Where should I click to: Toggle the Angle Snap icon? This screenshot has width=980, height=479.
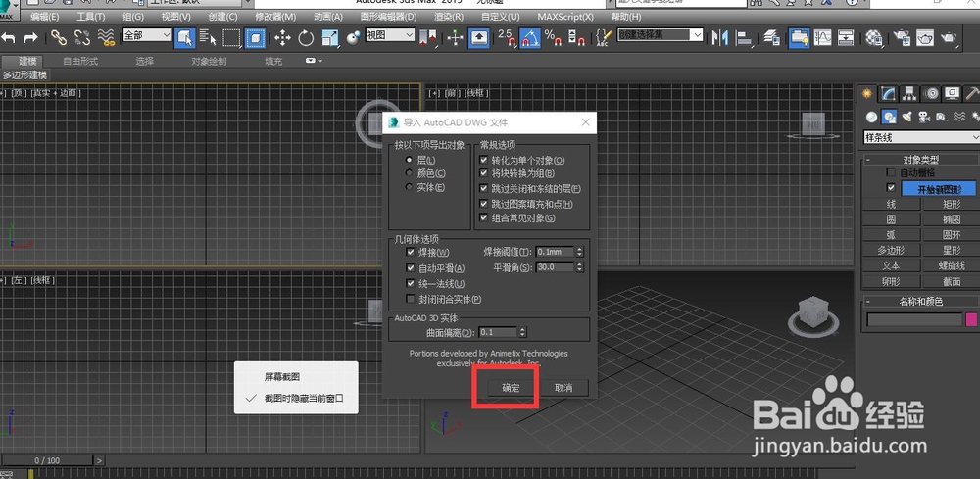click(530, 38)
